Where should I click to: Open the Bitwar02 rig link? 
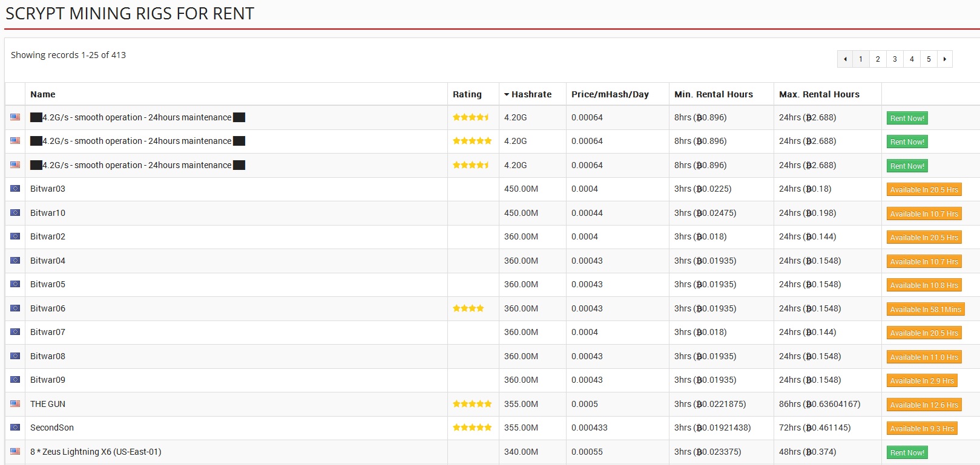click(x=48, y=236)
